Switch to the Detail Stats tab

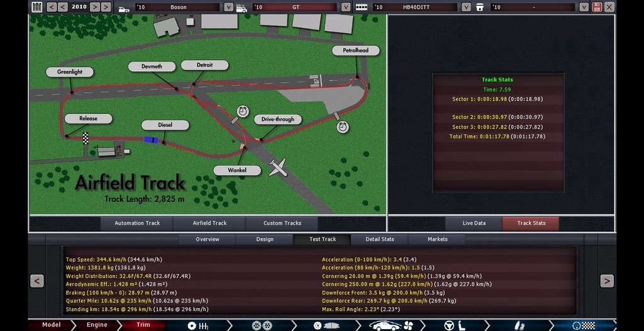379,239
